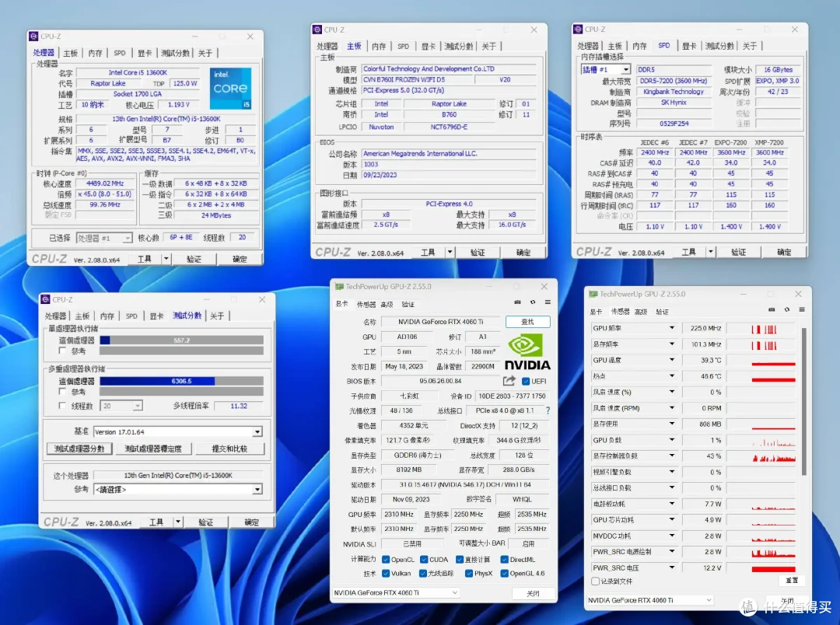Click the refresh icon in the GPU-Z graphics card window
This screenshot has width=840, height=625.
coord(533,302)
